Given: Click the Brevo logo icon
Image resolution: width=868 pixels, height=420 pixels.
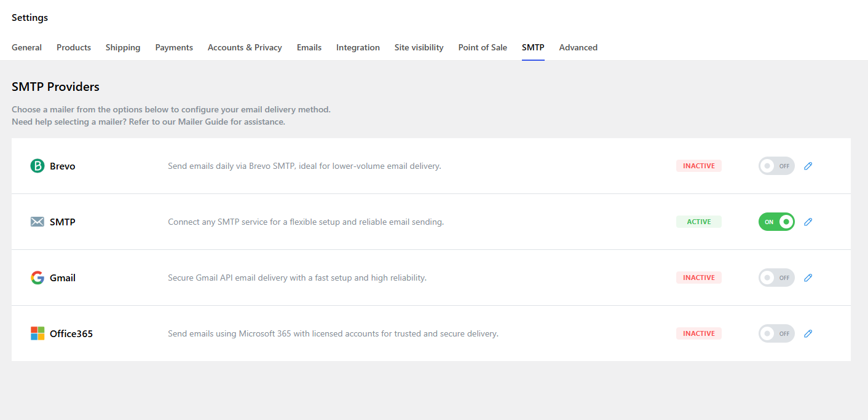Looking at the screenshot, I should click(x=37, y=166).
